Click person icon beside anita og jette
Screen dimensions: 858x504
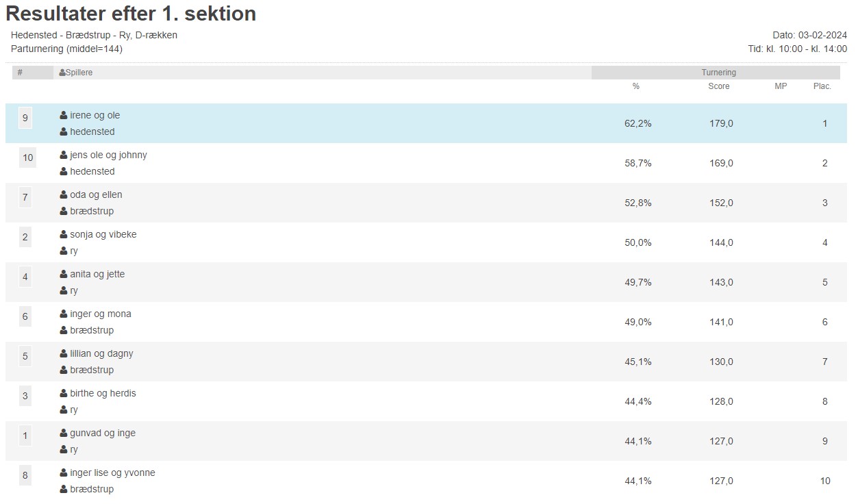(x=64, y=275)
